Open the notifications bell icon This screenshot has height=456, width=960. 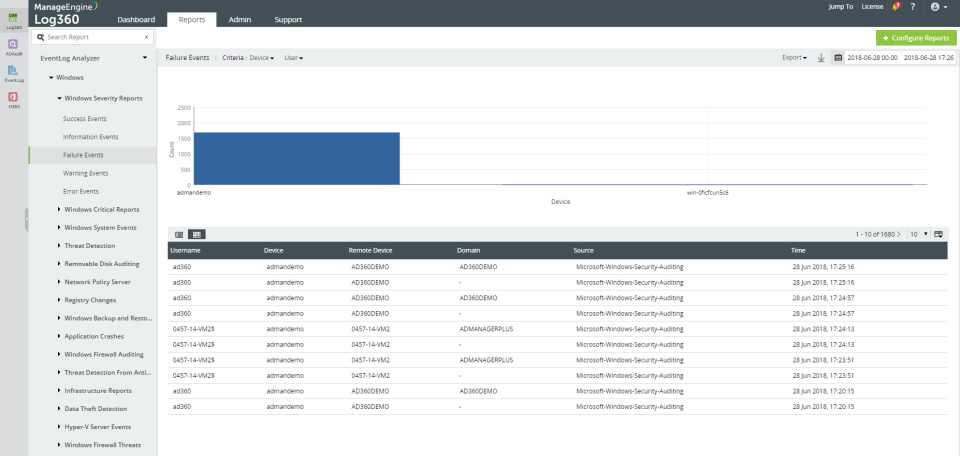pyautogui.click(x=894, y=7)
